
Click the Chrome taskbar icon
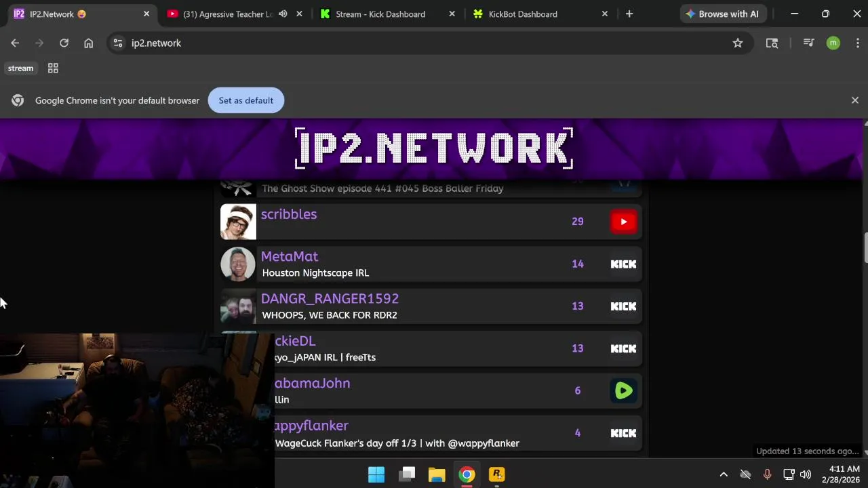467,474
